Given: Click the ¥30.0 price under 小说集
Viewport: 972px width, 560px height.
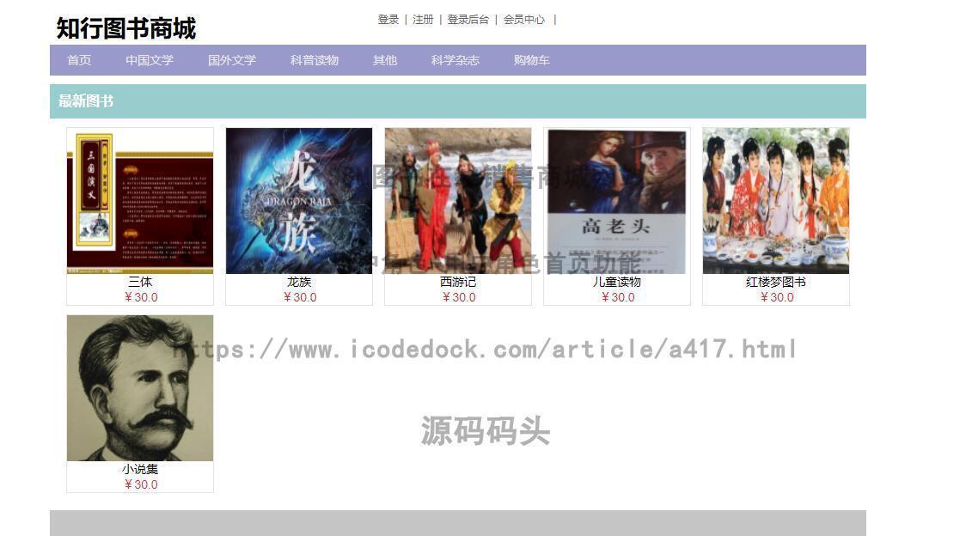Looking at the screenshot, I should [x=141, y=484].
